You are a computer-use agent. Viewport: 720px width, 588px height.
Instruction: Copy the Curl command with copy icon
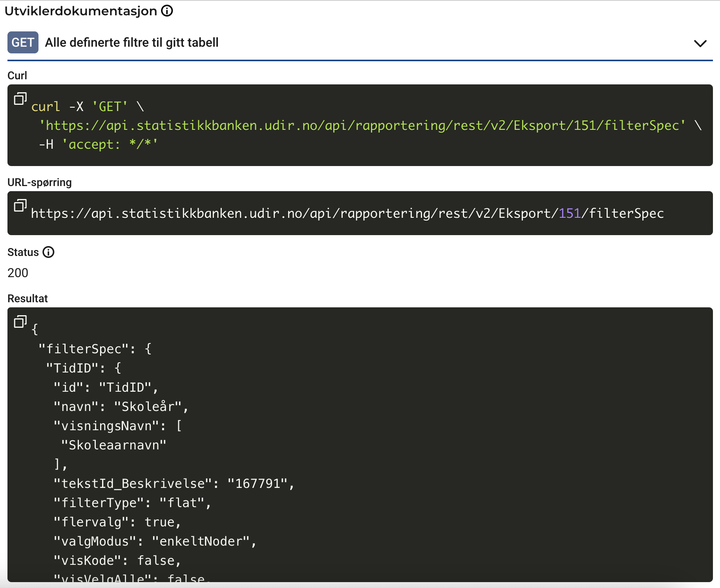point(20,99)
